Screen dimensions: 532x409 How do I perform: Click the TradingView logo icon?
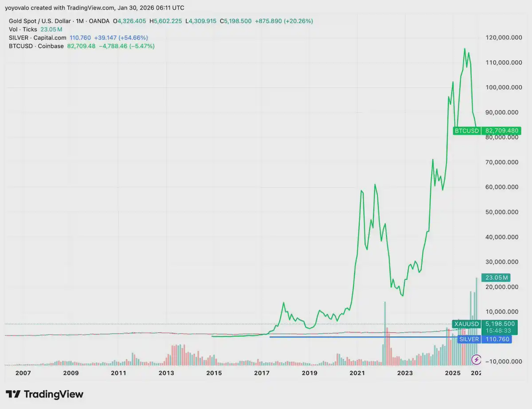click(x=13, y=394)
